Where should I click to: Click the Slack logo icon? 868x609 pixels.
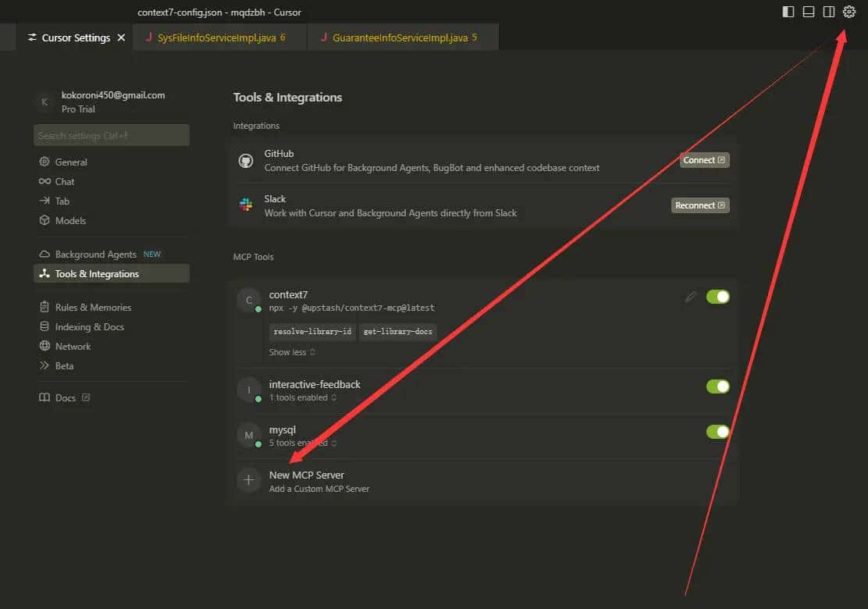click(x=246, y=205)
